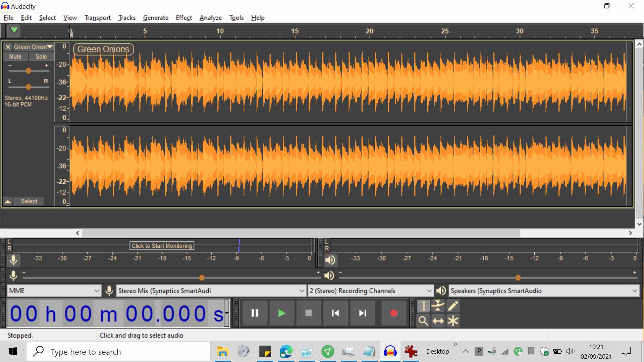644x362 pixels.
Task: Select the Time Shift tool
Action: point(438,321)
